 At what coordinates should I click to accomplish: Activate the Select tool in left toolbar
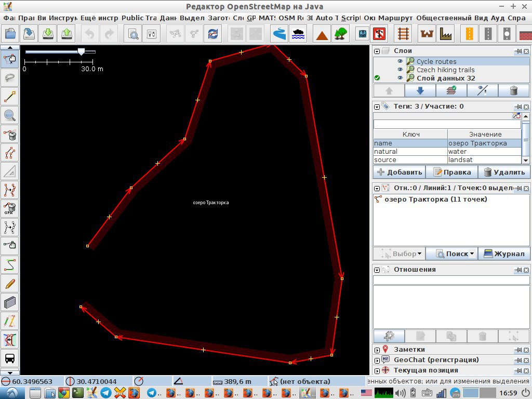coord(10,59)
